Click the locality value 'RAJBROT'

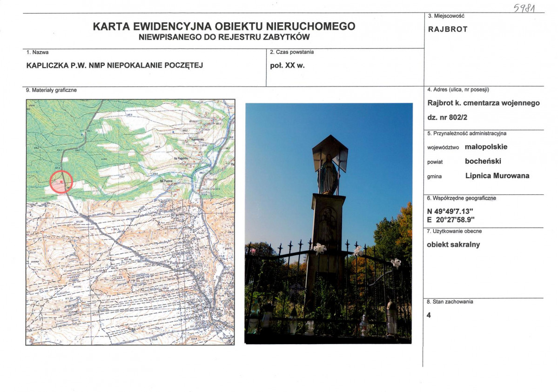448,29
